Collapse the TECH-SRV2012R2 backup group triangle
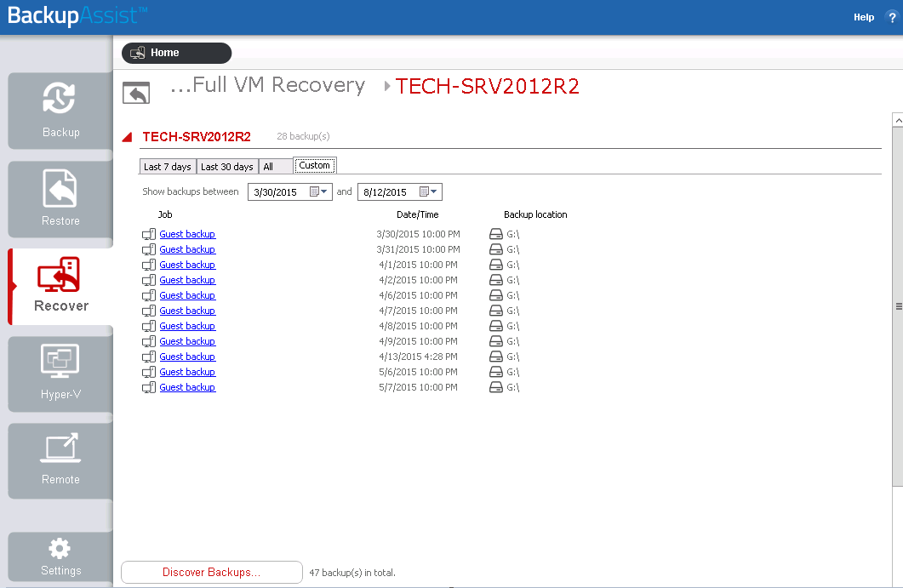This screenshot has width=903, height=588. pos(128,137)
